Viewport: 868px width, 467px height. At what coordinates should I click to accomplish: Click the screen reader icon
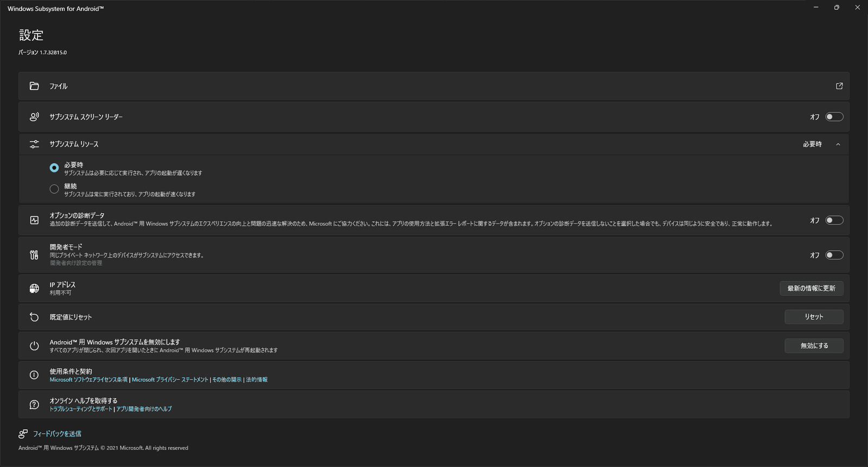coord(34,117)
